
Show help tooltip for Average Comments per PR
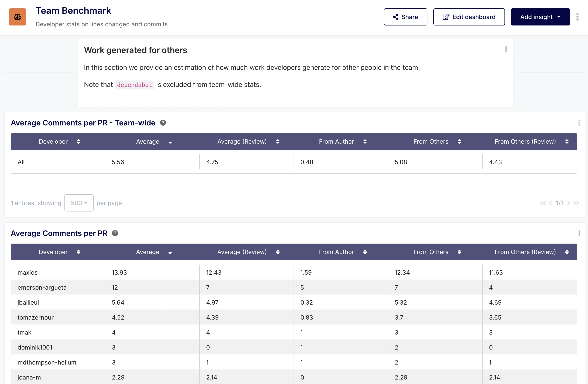[115, 233]
